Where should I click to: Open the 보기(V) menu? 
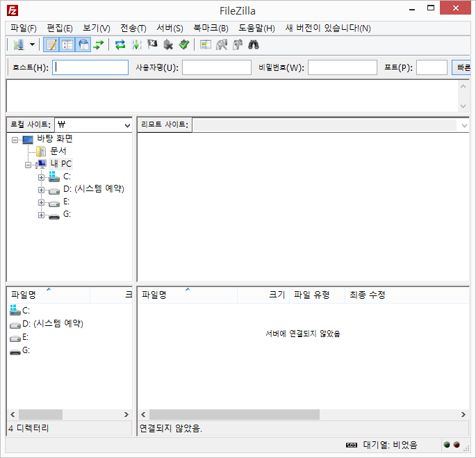pos(97,28)
